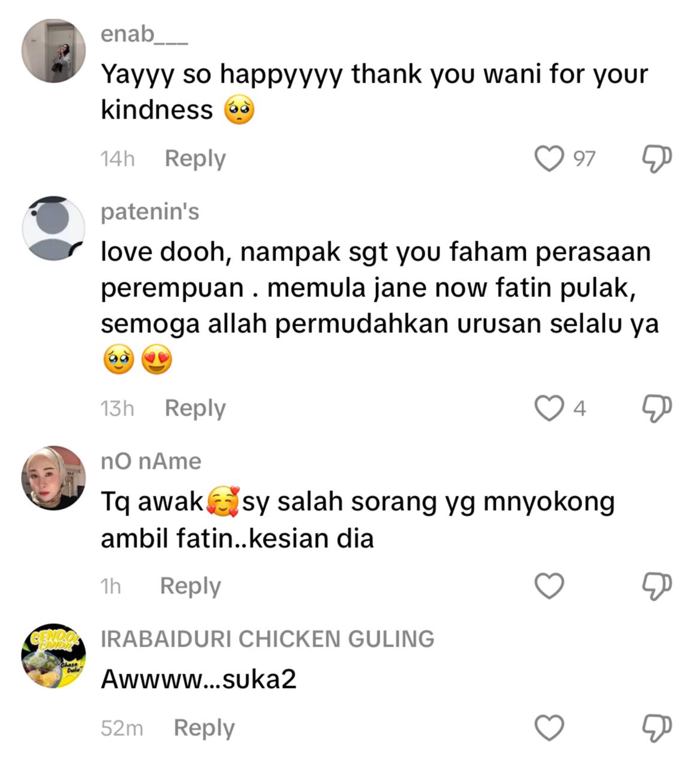Reply to enab___'s comment
Screen dimensions: 700x761
click(x=195, y=159)
